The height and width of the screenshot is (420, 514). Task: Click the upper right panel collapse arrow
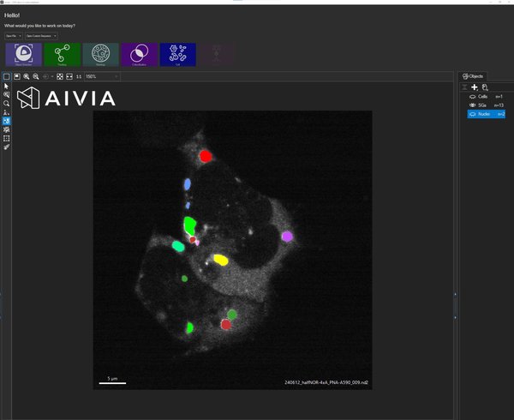456,294
